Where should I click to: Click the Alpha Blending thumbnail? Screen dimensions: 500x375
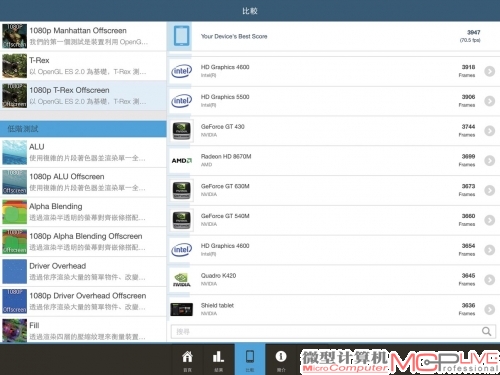[x=14, y=212]
